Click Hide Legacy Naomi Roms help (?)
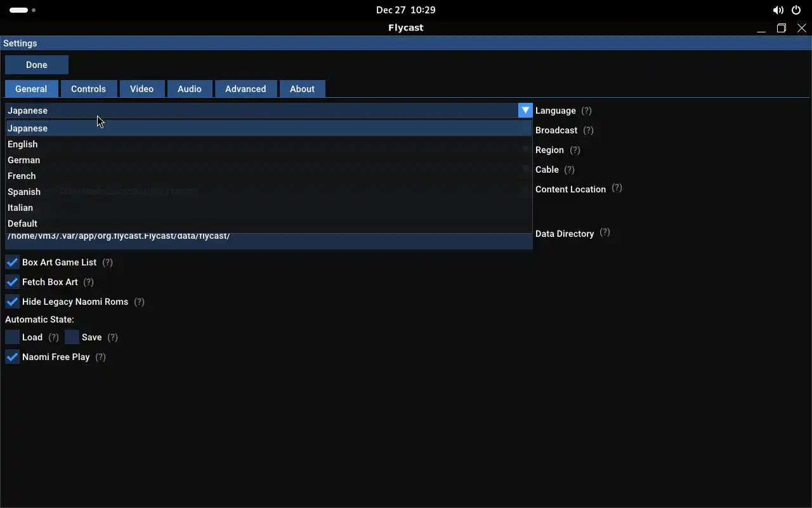Image resolution: width=812 pixels, height=508 pixels. pos(140,302)
